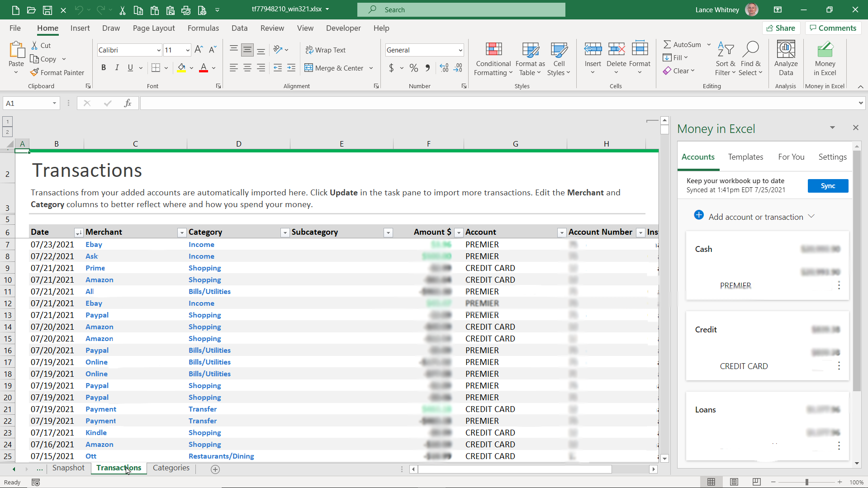
Task: Switch to Page Break Preview in status bar
Action: (756, 482)
